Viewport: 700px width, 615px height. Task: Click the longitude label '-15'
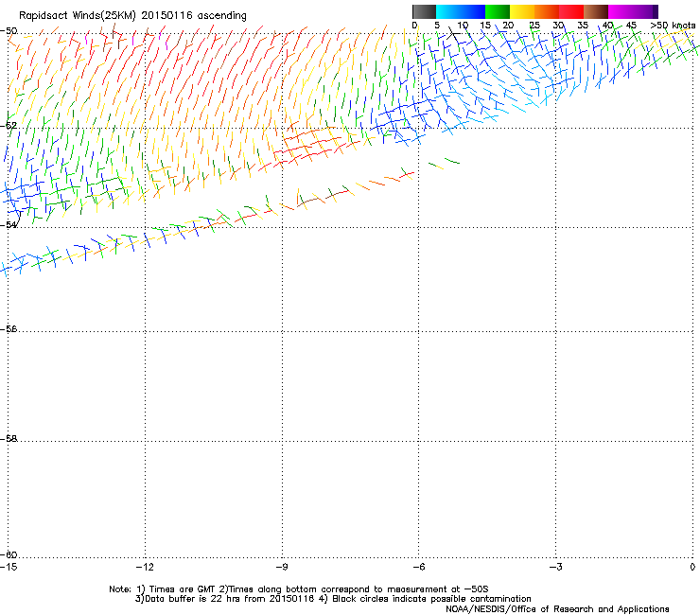tap(9, 567)
